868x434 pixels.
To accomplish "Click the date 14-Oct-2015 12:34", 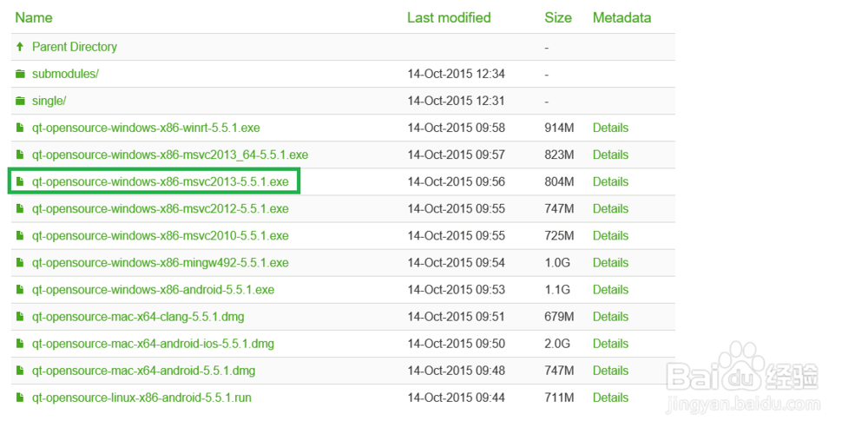I will coord(457,74).
